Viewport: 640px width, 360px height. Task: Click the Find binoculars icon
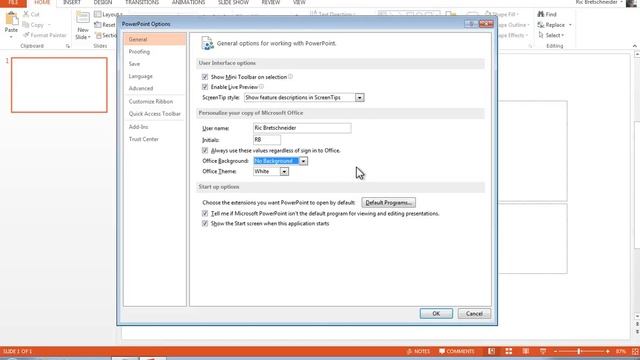click(x=541, y=14)
